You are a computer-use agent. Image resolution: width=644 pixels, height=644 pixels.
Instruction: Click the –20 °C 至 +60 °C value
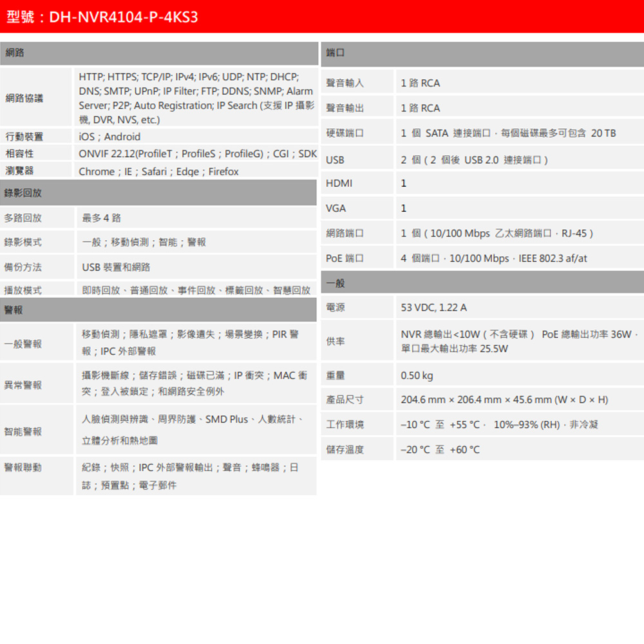[440, 450]
